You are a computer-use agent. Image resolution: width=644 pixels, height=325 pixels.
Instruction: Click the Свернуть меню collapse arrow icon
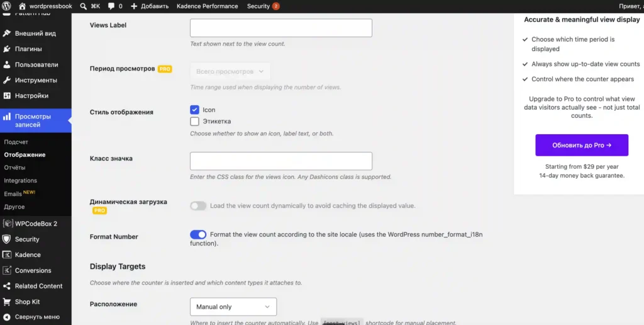tap(7, 317)
